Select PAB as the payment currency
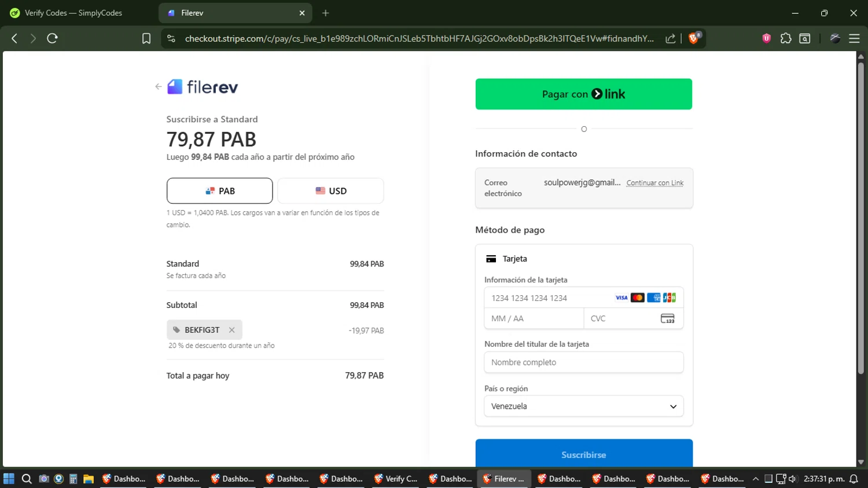 (x=219, y=191)
